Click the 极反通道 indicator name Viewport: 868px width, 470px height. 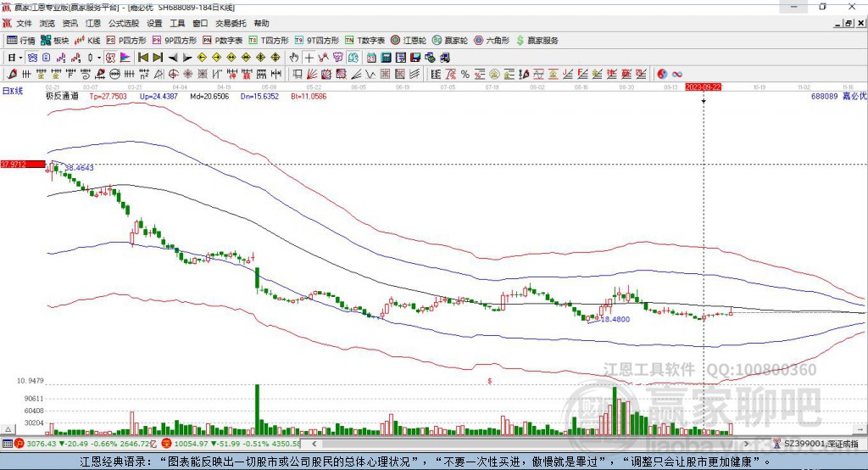tap(62, 96)
